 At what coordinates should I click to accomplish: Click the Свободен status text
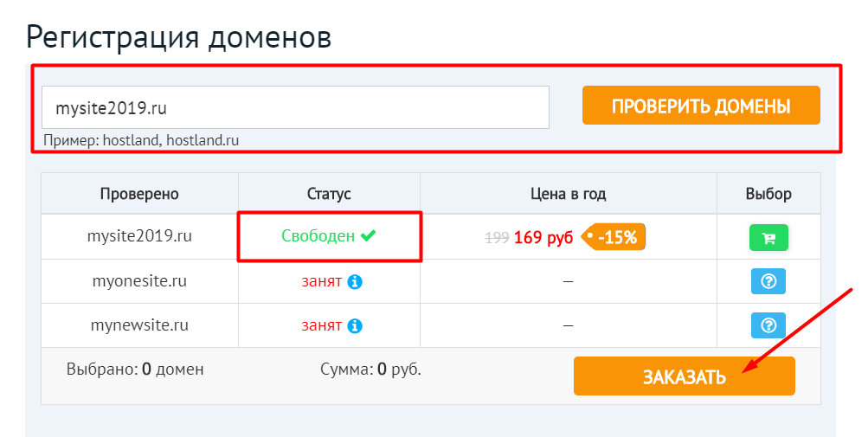pyautogui.click(x=318, y=236)
